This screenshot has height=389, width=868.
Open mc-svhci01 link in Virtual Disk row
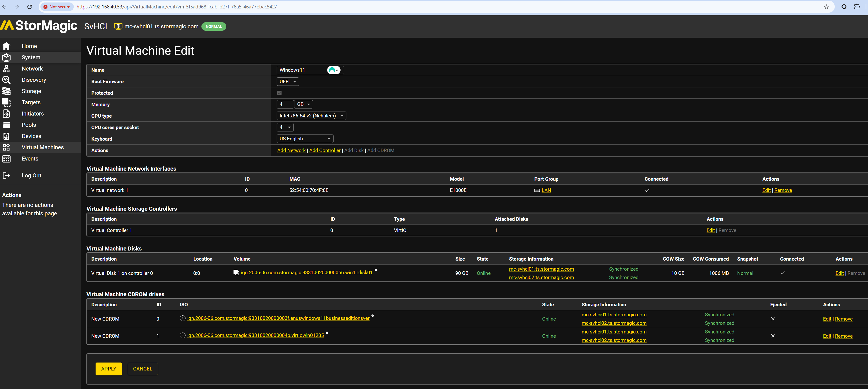pos(541,269)
